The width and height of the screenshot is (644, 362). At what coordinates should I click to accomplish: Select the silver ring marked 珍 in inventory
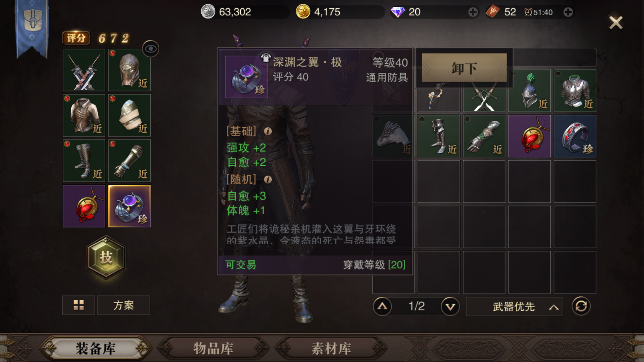pos(575,136)
